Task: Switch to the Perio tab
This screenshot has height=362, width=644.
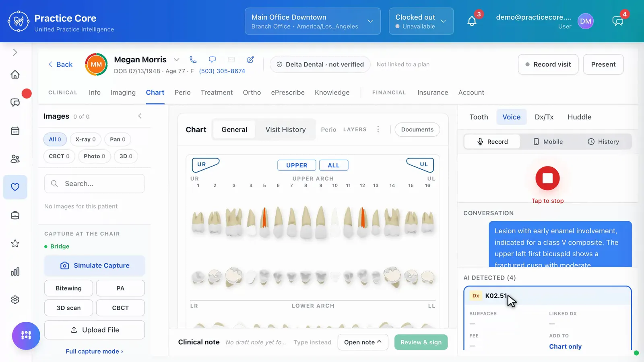Action: [182, 93]
